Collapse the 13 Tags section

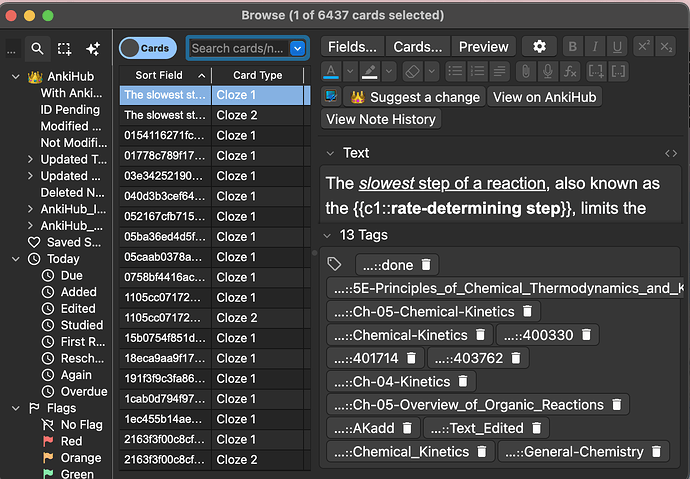pyautogui.click(x=327, y=236)
